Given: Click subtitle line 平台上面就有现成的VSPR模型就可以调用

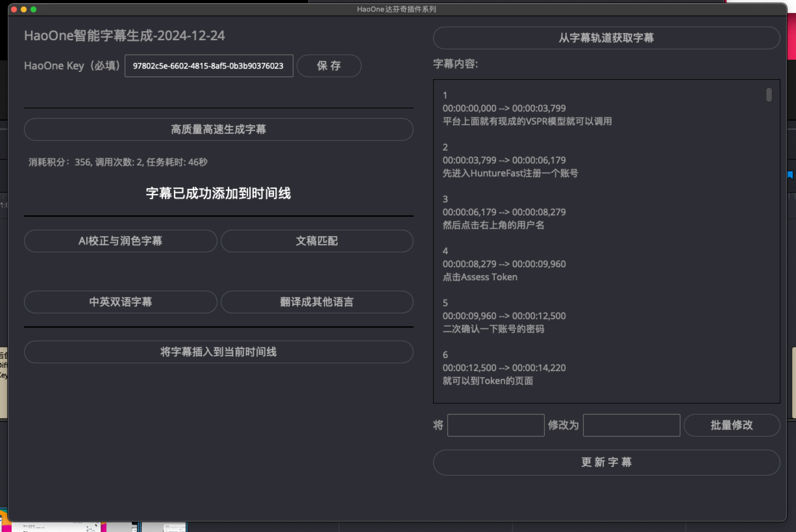Looking at the screenshot, I should 527,121.
